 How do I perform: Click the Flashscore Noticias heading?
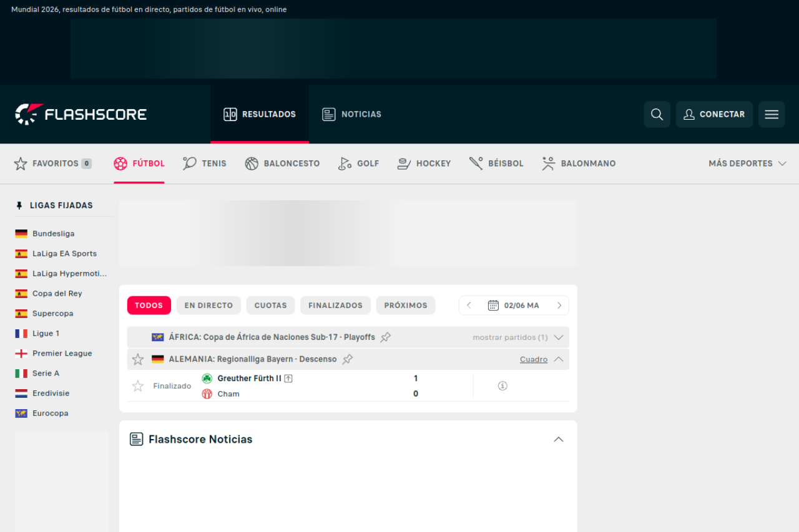[x=200, y=439]
